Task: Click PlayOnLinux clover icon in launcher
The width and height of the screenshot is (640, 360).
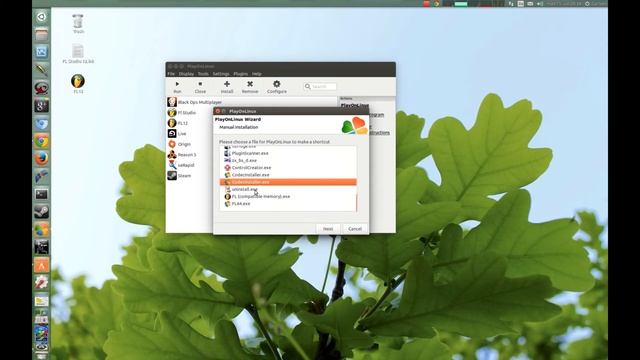Action: (x=41, y=229)
